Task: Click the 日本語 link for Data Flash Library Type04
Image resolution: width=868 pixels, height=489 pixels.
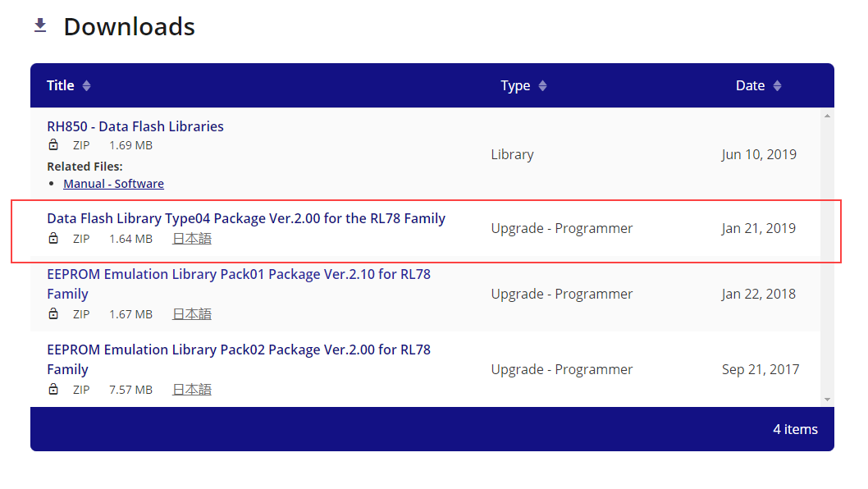Action: [x=191, y=238]
